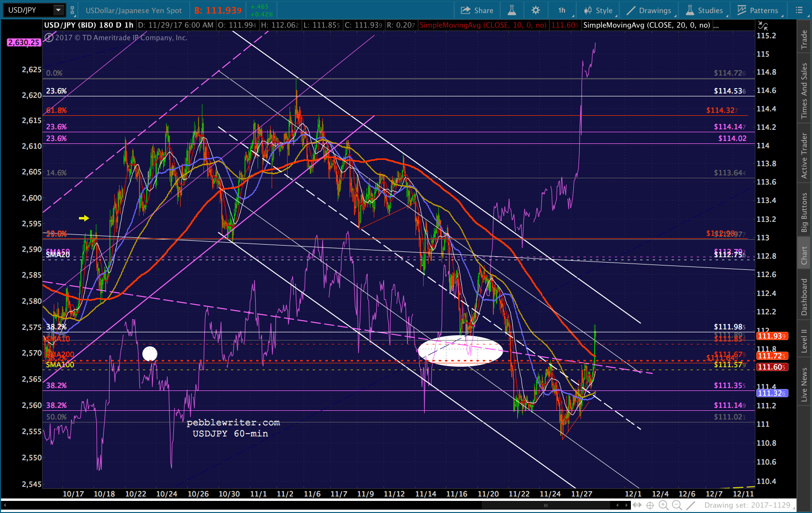Image resolution: width=812 pixels, height=513 pixels.
Task: Click the scroll right arrow
Action: pyautogui.click(x=626, y=505)
